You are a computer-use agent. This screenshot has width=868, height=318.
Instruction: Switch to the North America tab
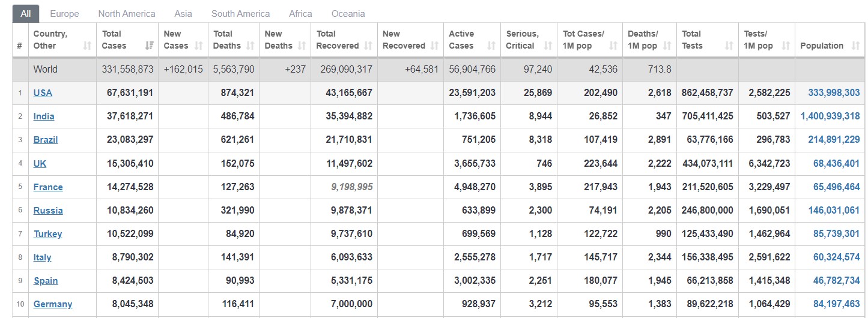click(x=127, y=13)
